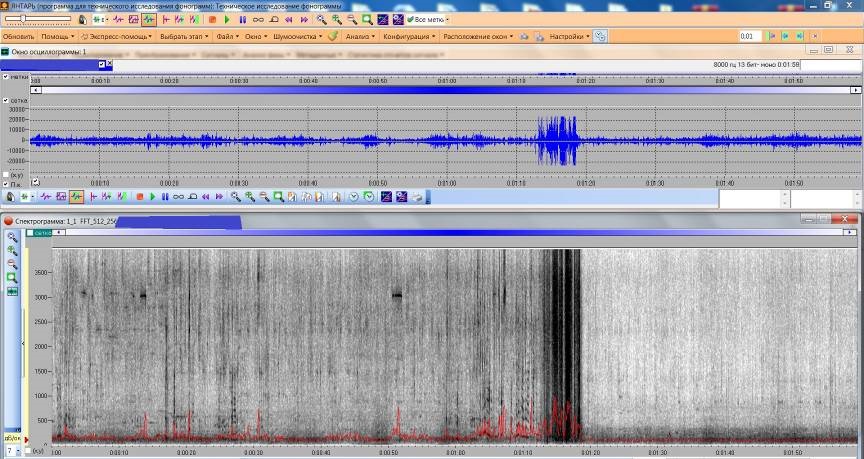The width and height of the screenshot is (864, 459).
Task: Open the Окно menu
Action: (256, 36)
